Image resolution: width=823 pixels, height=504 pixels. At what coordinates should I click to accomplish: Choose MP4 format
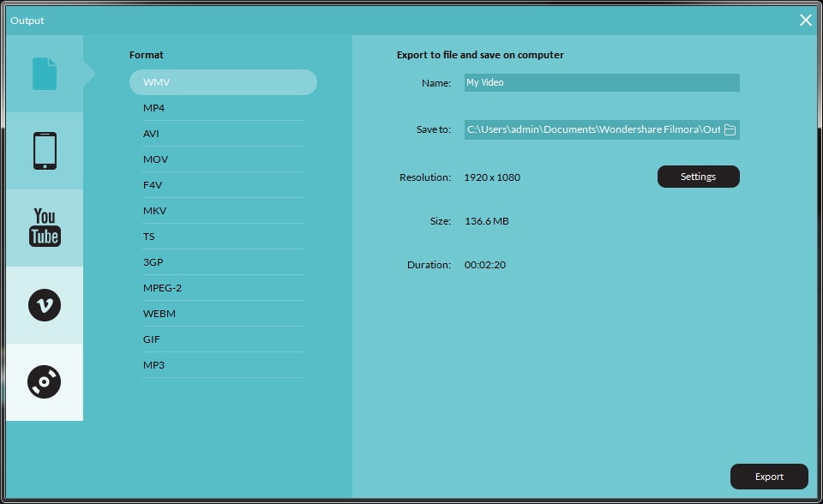(223, 108)
